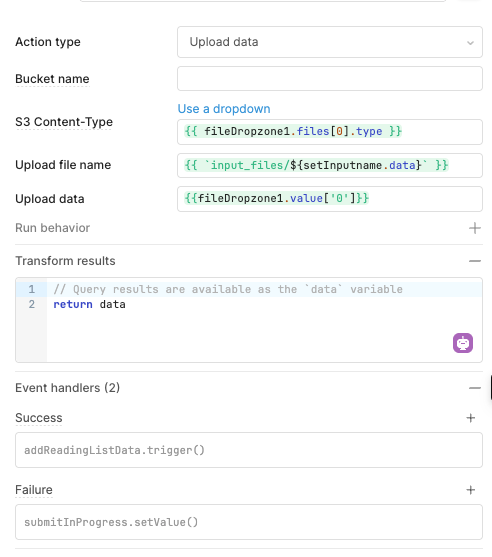
Task: Edit the Upload file name field
Action: (x=330, y=165)
